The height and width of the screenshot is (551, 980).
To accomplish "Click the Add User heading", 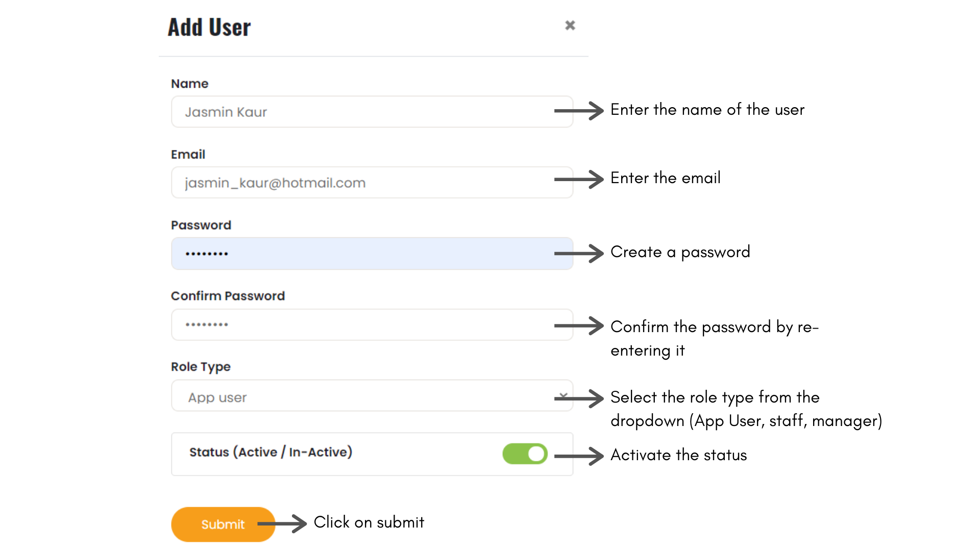I will (x=209, y=27).
